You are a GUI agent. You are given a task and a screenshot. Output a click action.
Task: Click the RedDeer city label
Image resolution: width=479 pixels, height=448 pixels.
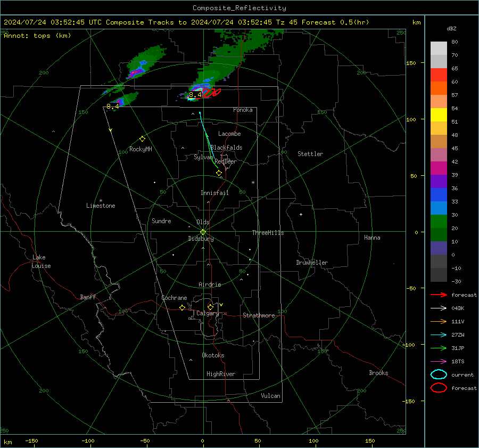pyautogui.click(x=226, y=161)
